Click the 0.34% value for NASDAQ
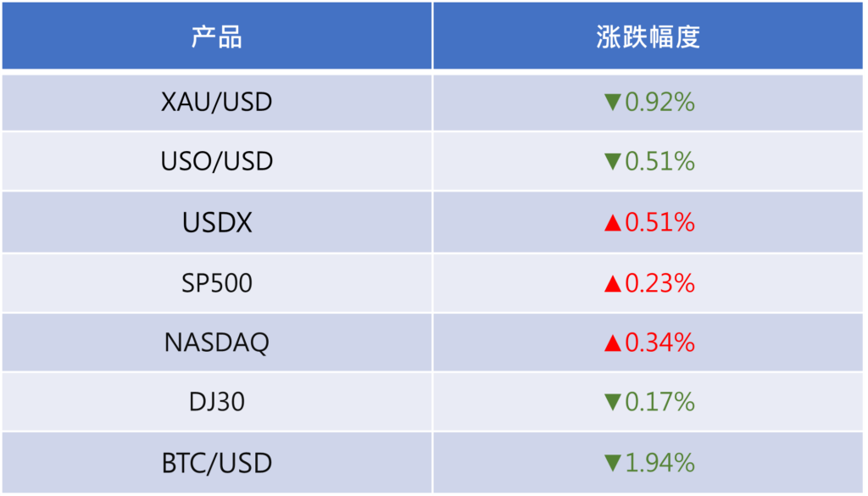 click(659, 343)
